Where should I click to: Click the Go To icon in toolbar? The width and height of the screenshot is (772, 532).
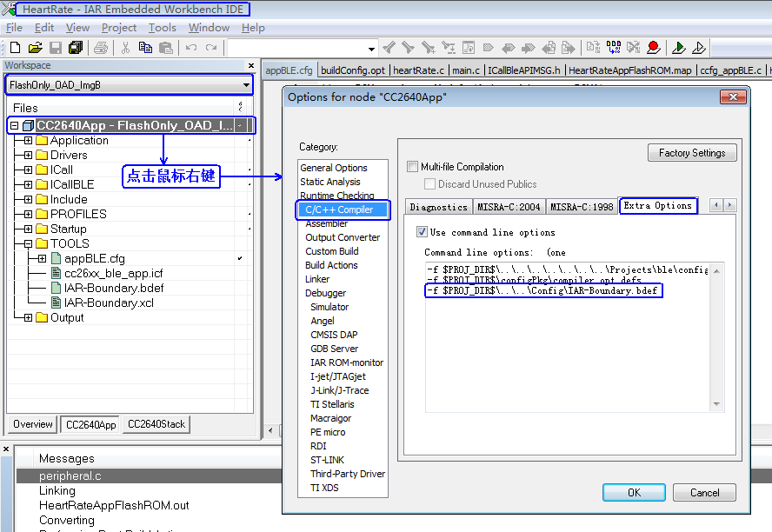pyautogui.click(x=469, y=48)
